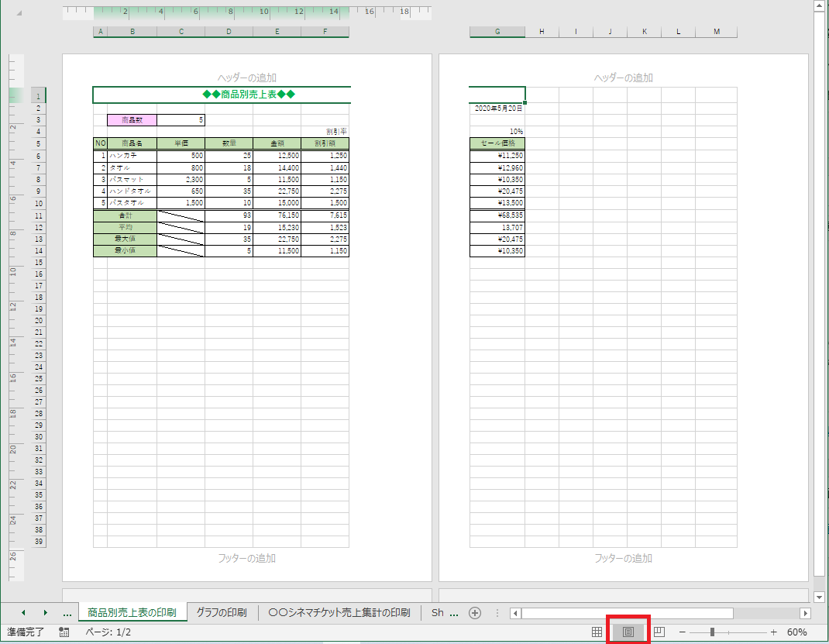The height and width of the screenshot is (644, 829).
Task: Add a new sheet with plus icon
Action: tap(475, 613)
